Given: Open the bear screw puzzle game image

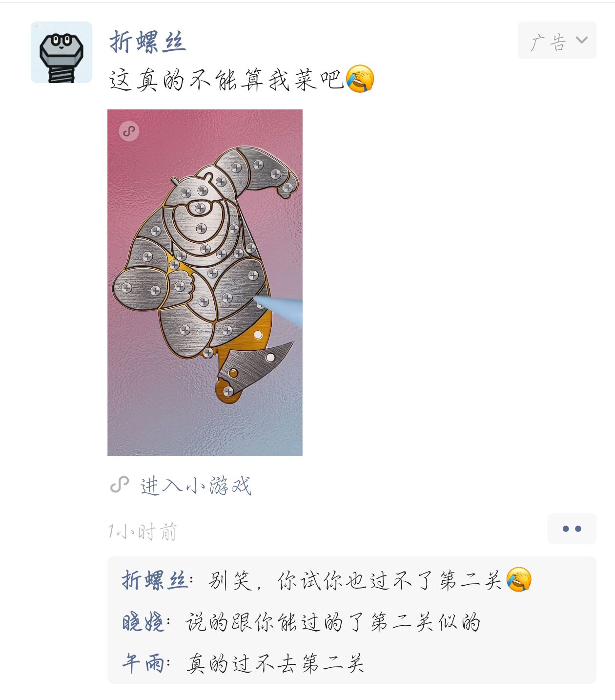Looking at the screenshot, I should point(205,282).
